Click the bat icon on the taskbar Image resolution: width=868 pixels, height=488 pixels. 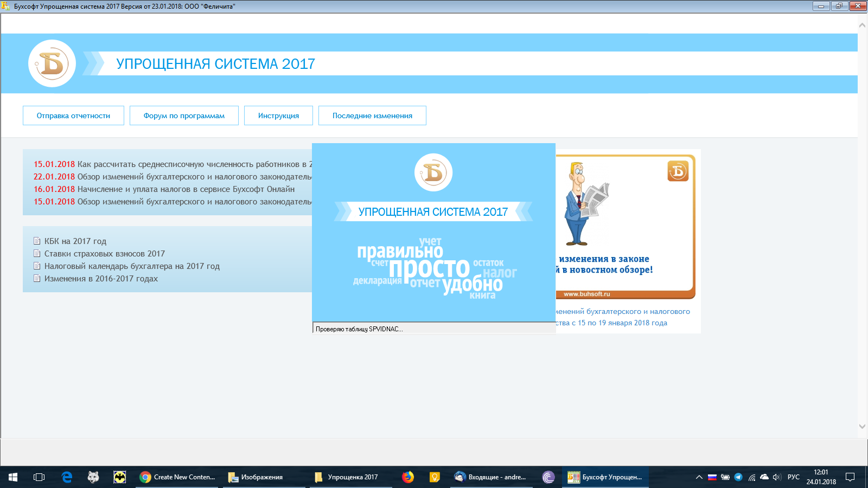point(120,477)
